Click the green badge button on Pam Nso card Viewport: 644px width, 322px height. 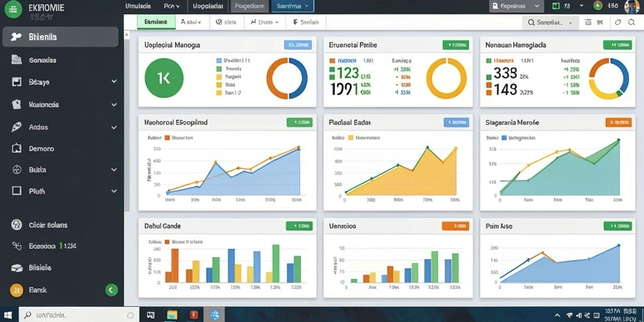(618, 226)
